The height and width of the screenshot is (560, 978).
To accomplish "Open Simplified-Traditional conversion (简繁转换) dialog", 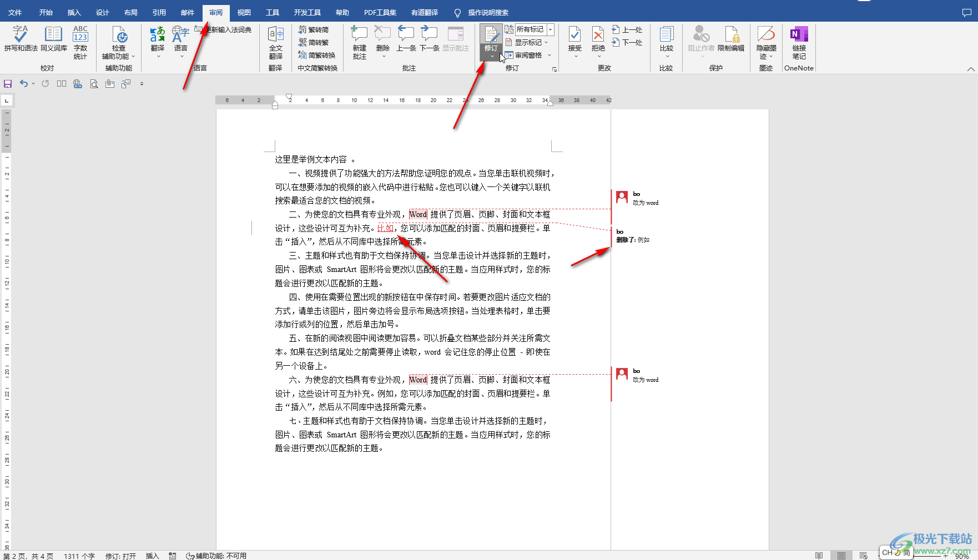I will (317, 55).
